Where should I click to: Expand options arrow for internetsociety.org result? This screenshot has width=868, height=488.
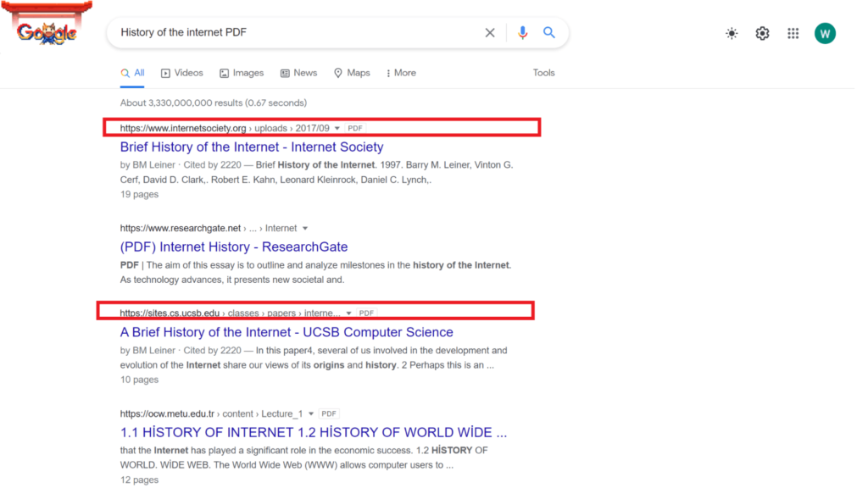[x=337, y=129]
